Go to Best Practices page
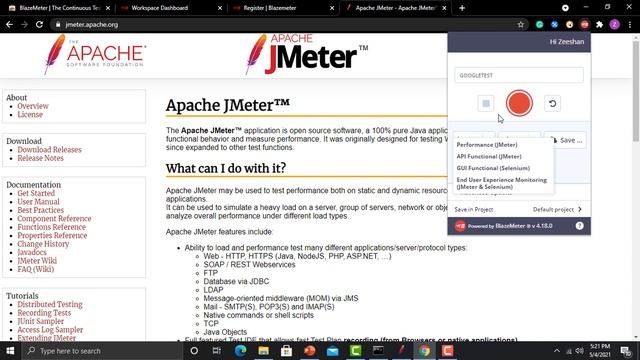The width and height of the screenshot is (640, 360). [40, 210]
